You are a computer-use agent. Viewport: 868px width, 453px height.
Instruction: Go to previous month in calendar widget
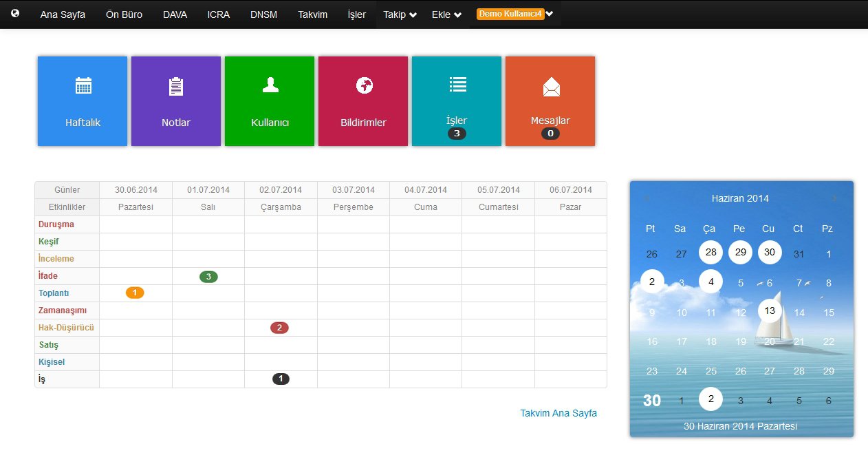point(647,198)
